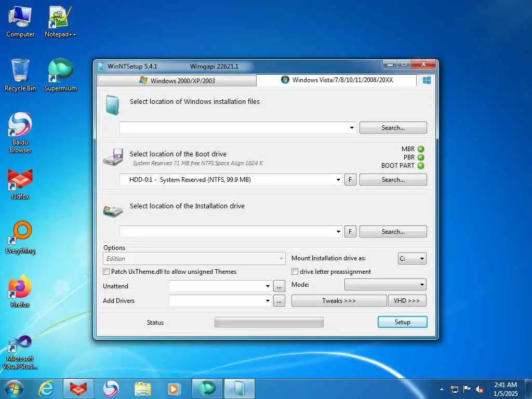Open Windows Media Player from taskbar

pos(175,389)
